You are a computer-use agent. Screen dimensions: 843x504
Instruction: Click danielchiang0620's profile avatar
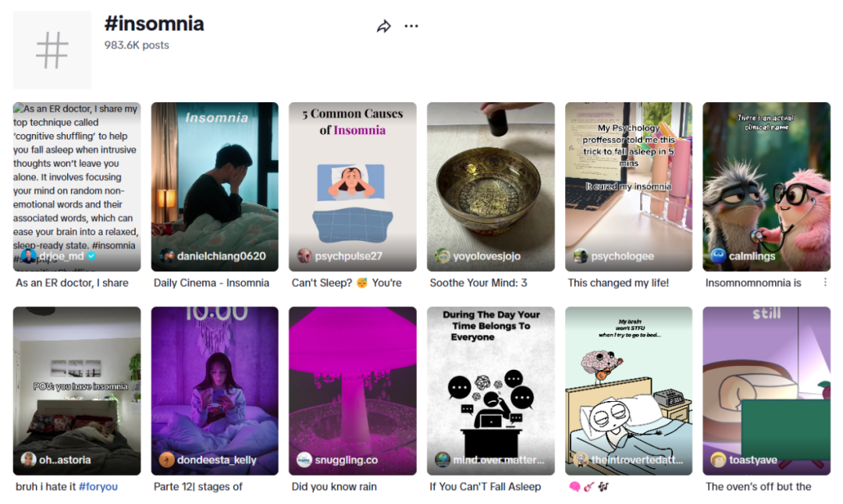(167, 256)
